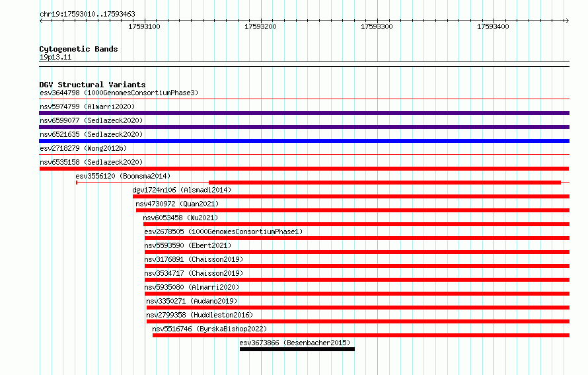Click the nsv5516746 (ByrskaBishop2022) label
Viewport: 588px width, 375px height.
click(x=209, y=329)
